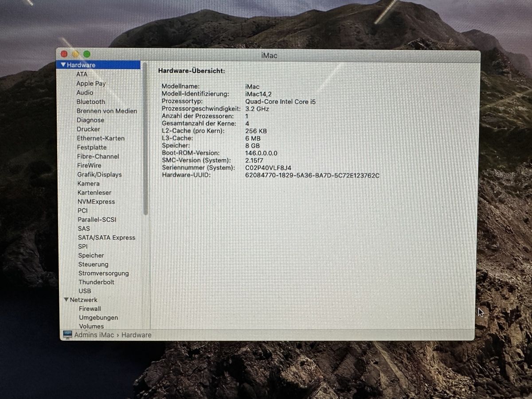The width and height of the screenshot is (532, 399).
Task: Collapse the Netzwerk disclosure triangle
Action: 66,300
